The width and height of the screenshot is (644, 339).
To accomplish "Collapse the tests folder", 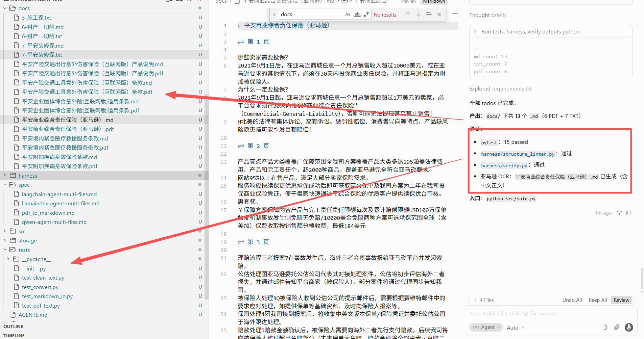I will coord(5,250).
